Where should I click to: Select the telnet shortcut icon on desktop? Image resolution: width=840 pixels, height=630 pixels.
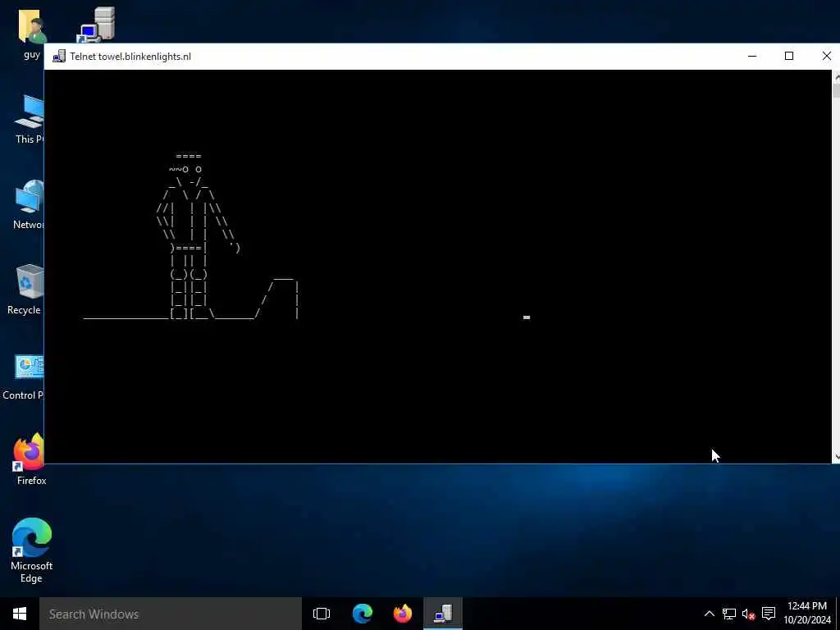[97, 25]
